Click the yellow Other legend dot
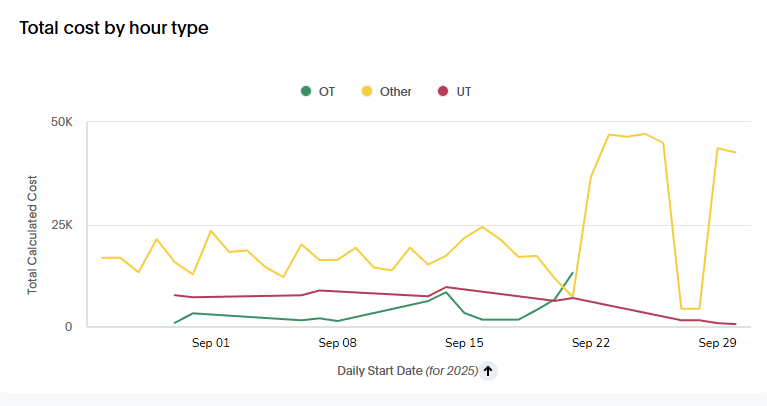This screenshot has width=767, height=406. point(367,91)
